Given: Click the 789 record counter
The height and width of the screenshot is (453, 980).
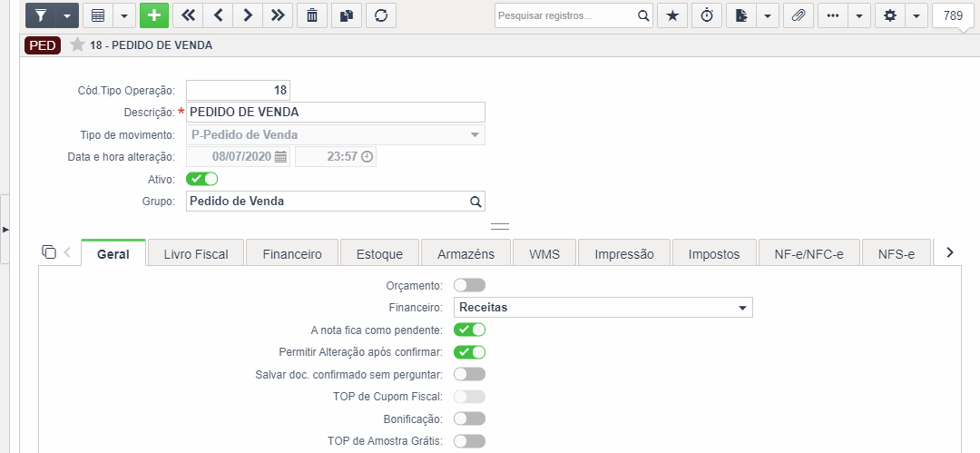Looking at the screenshot, I should (x=953, y=15).
